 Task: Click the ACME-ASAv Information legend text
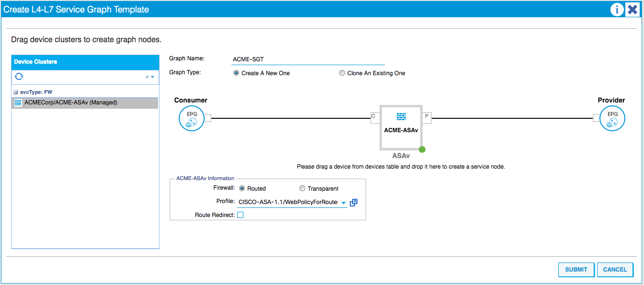tap(206, 178)
